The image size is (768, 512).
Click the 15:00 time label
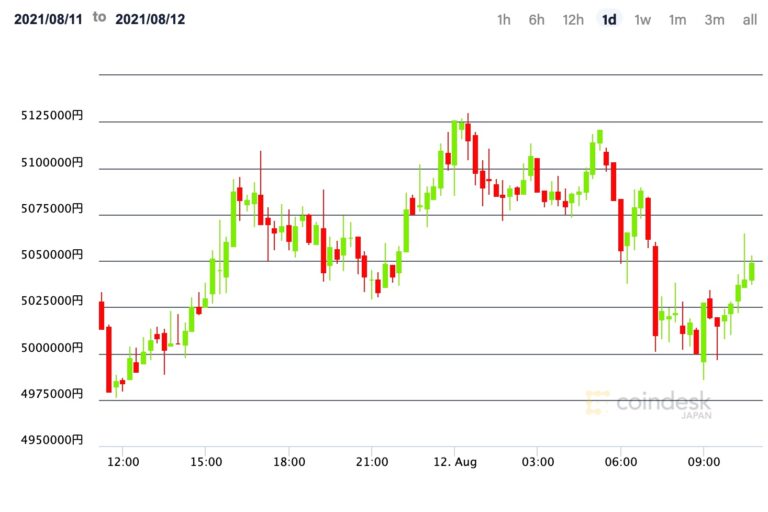pos(206,462)
